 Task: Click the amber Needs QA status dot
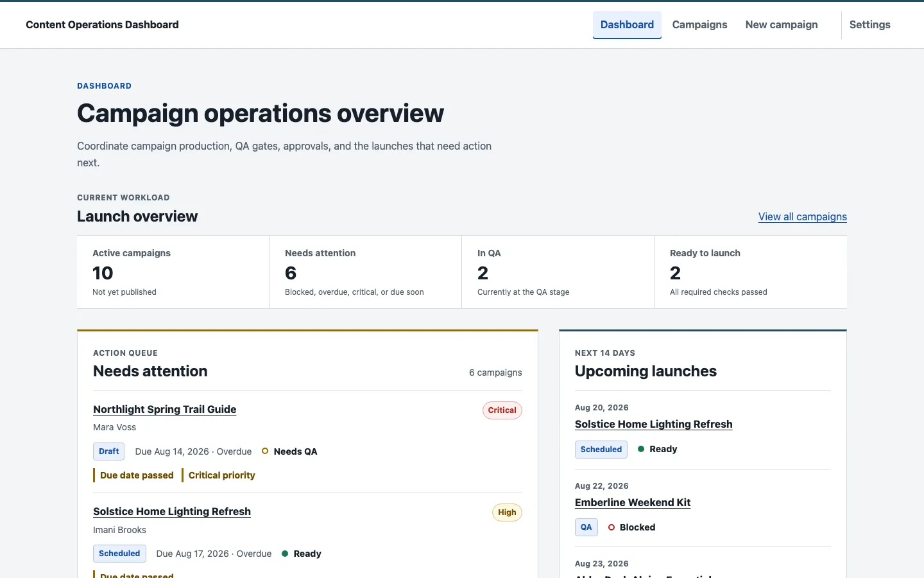click(x=265, y=451)
